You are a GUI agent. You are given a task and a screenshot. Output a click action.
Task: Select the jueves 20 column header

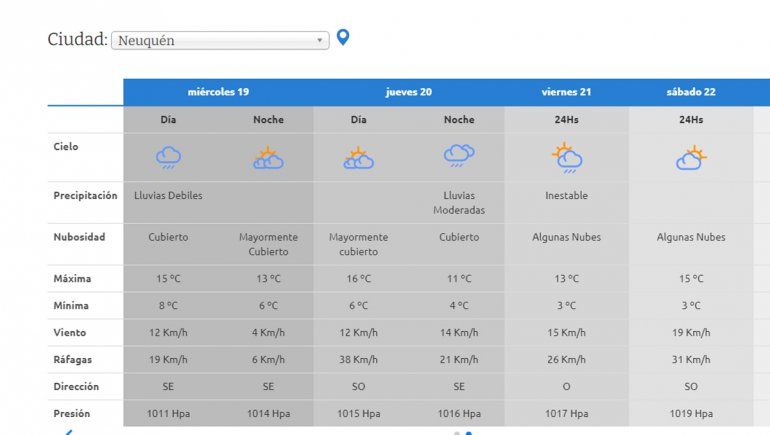[x=409, y=92]
